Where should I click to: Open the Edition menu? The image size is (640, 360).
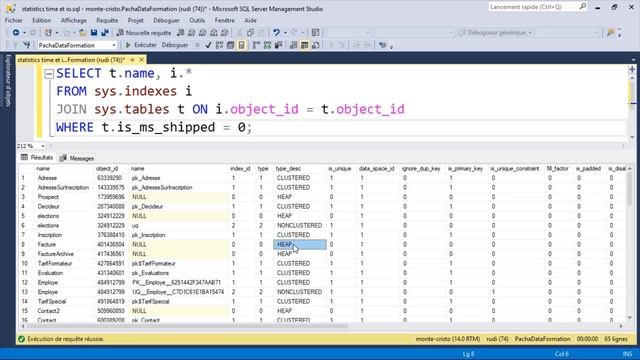tap(42, 20)
